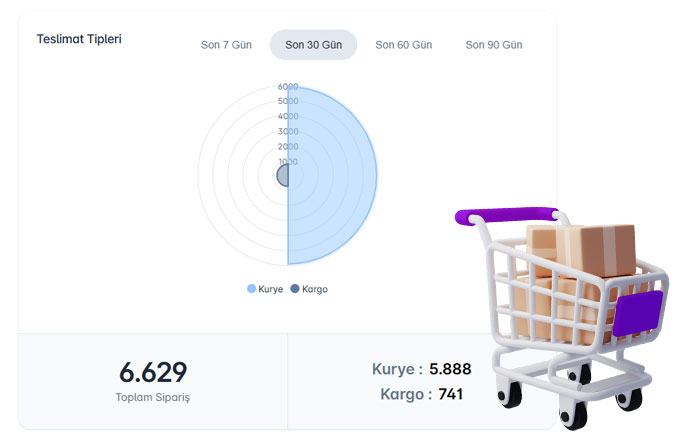Click the blue Kurye legend dot
Screen dimensions: 685x440
[x=252, y=289]
